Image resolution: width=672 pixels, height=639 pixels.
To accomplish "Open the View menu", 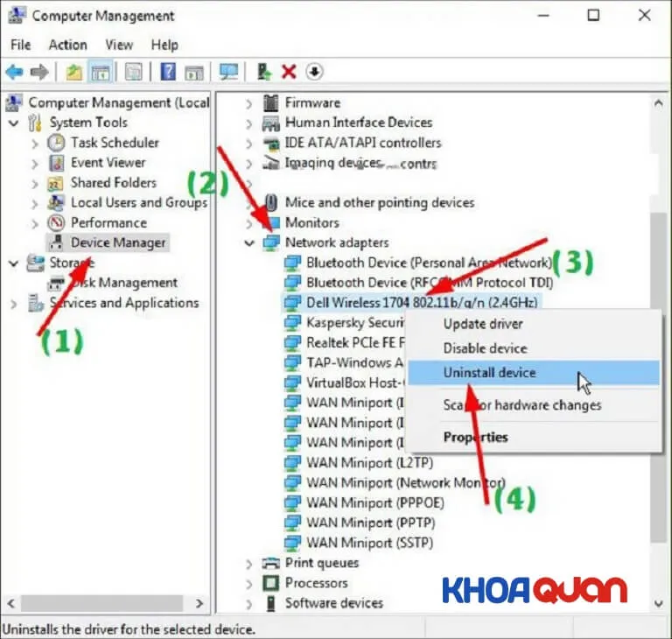I will click(119, 45).
